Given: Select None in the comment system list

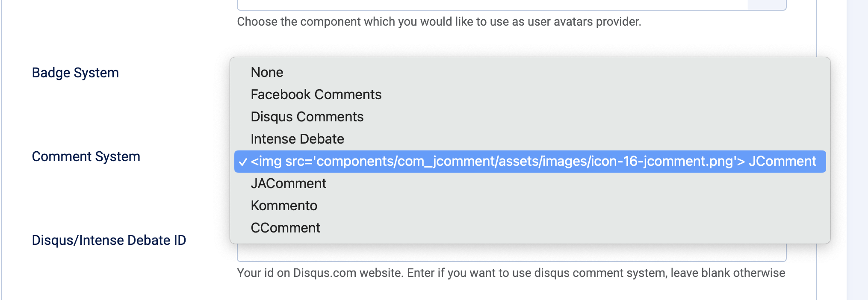Looking at the screenshot, I should pos(267,72).
